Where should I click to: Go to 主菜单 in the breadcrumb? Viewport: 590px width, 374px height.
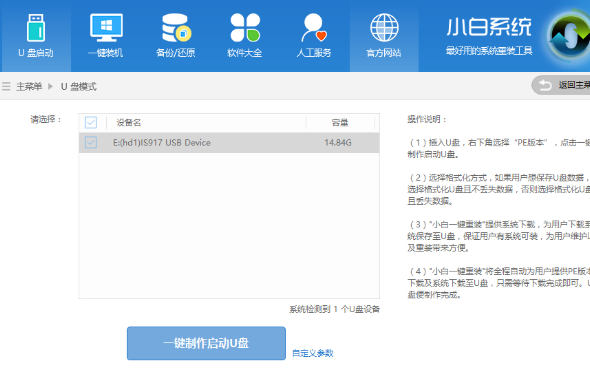click(29, 87)
